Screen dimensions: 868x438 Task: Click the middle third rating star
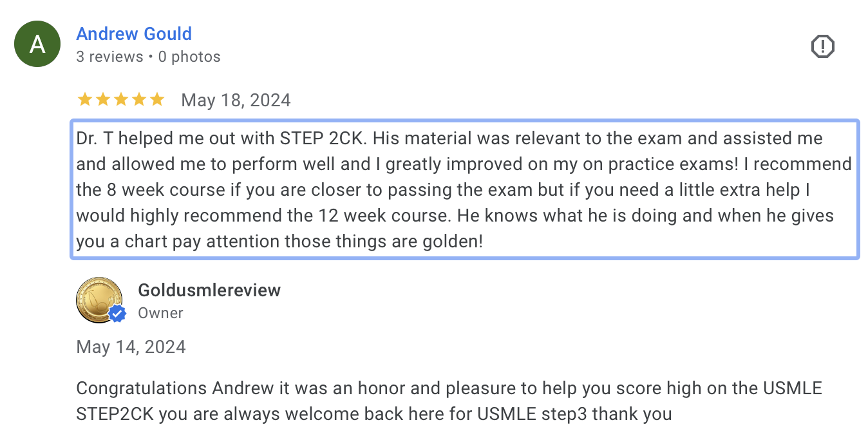click(120, 100)
